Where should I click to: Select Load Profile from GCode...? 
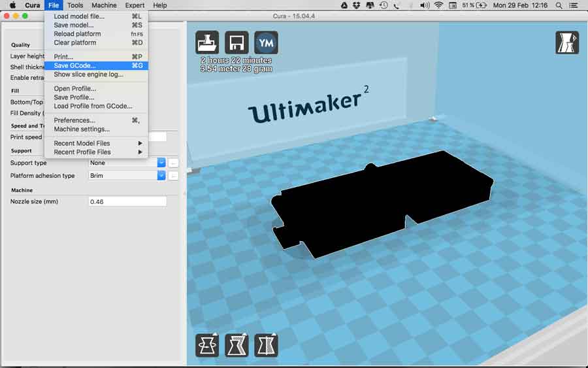click(x=96, y=106)
